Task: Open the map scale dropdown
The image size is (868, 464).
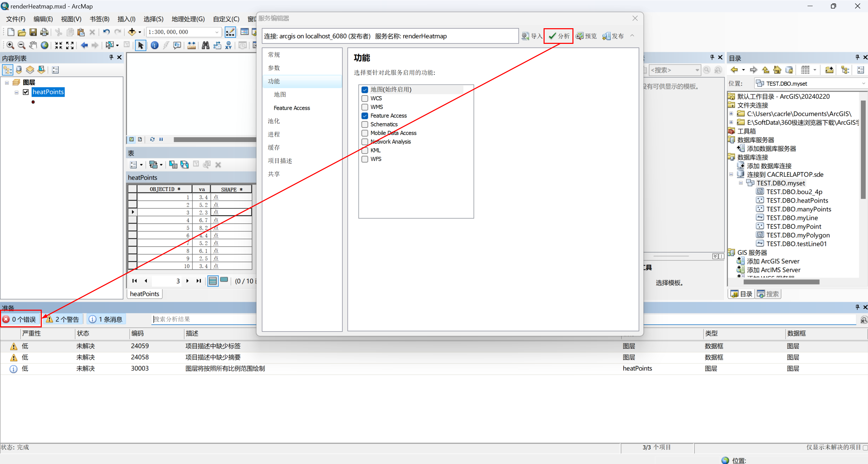Action: click(x=217, y=32)
